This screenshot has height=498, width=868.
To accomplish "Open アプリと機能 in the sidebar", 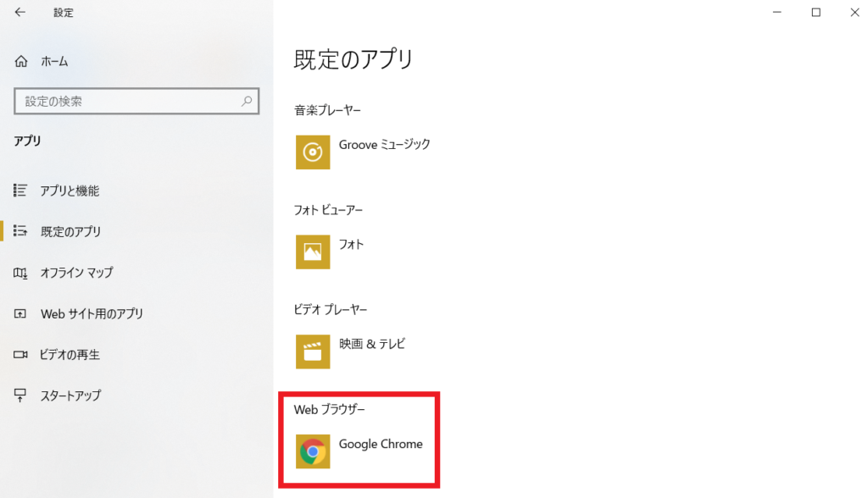I will click(x=70, y=191).
